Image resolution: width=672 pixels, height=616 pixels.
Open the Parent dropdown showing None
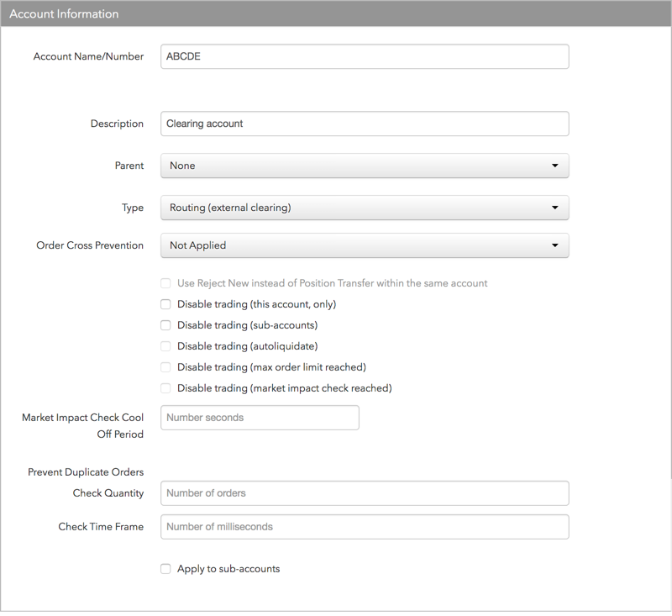(365, 166)
